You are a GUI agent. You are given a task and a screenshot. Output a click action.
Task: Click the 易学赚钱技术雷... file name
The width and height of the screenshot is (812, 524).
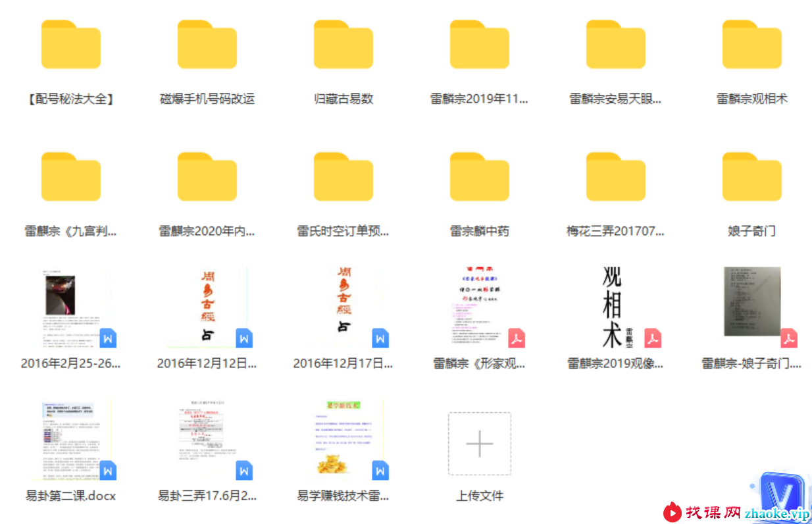(x=343, y=496)
